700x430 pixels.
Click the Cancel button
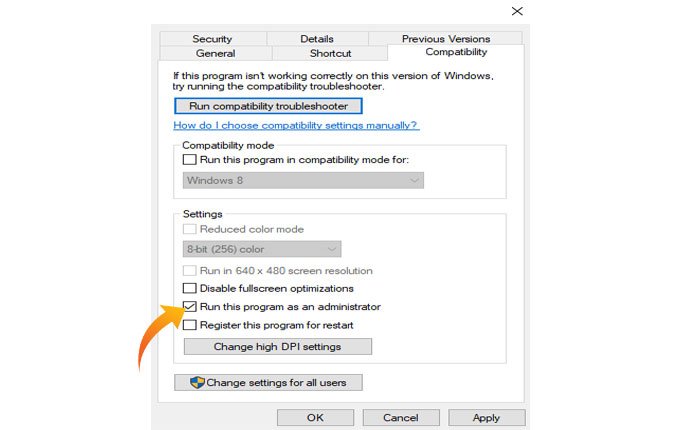pos(400,417)
